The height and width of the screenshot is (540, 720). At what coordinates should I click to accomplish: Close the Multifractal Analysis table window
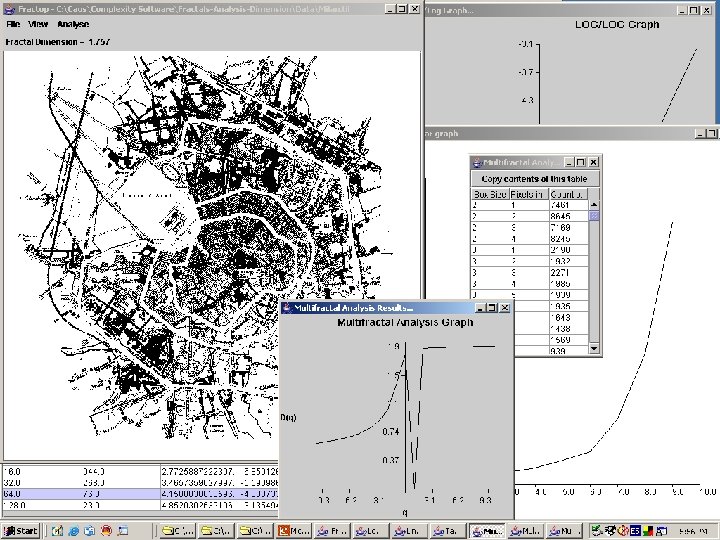point(593,162)
